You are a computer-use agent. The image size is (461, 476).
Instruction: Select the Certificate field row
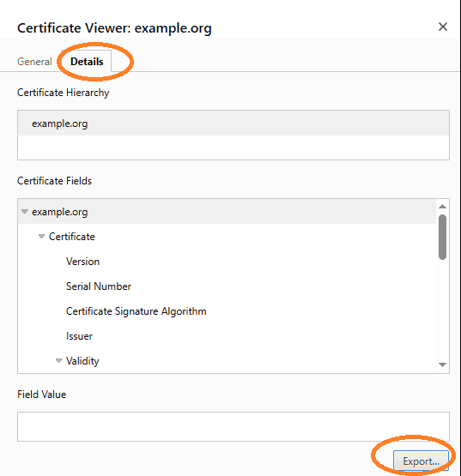pos(227,237)
